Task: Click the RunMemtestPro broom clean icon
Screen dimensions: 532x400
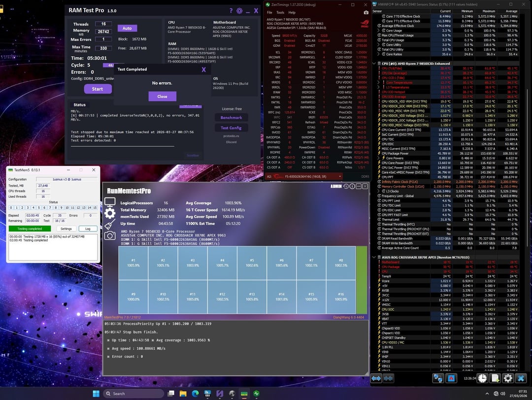Action: tap(110, 224)
